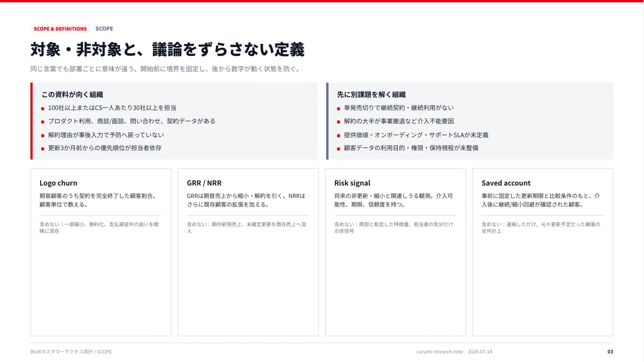Image resolution: width=644 pixels, height=362 pixels.
Task: Click GRR description GRRは期首売上から縮小・解約を引く
Action: point(246,200)
